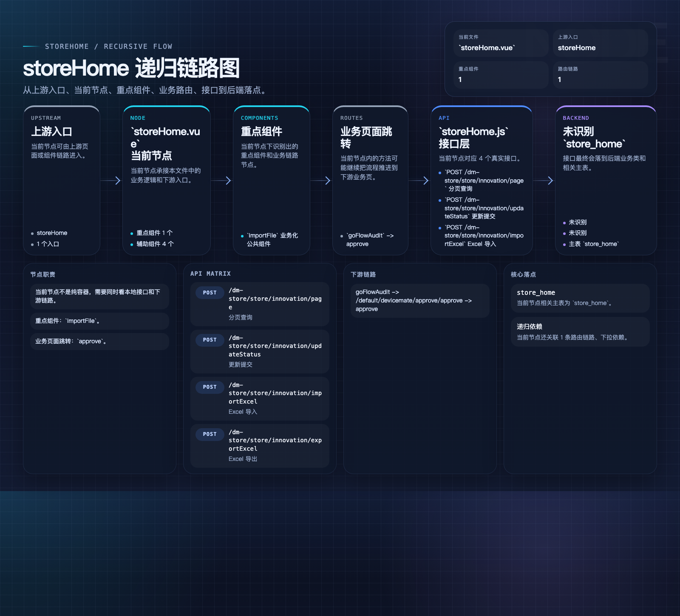Click the 核心落点 panel title
Screen dimensions: 680x616
point(523,274)
